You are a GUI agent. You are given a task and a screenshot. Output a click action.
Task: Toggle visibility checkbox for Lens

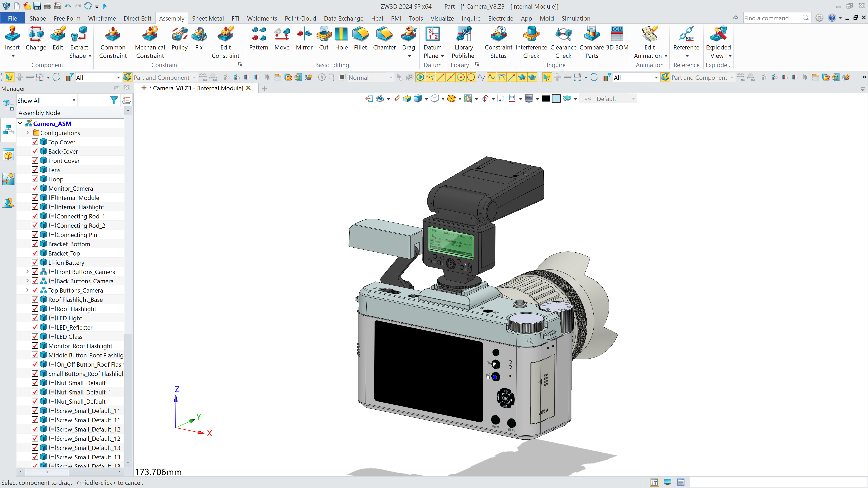click(x=35, y=170)
